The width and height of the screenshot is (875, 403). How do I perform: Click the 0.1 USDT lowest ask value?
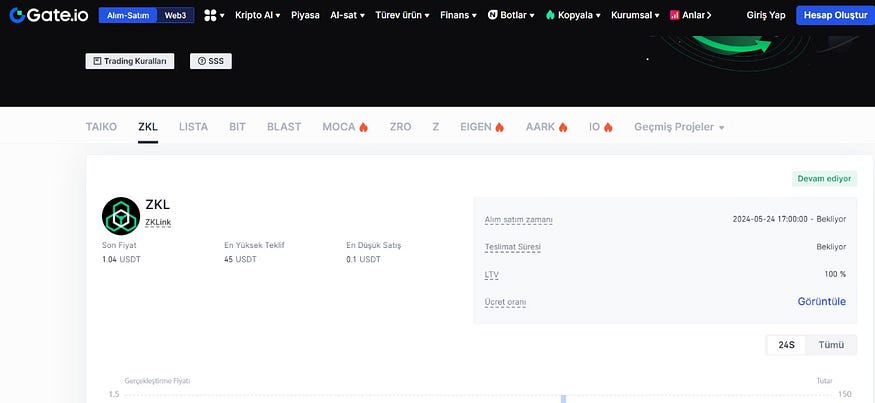coord(363,260)
